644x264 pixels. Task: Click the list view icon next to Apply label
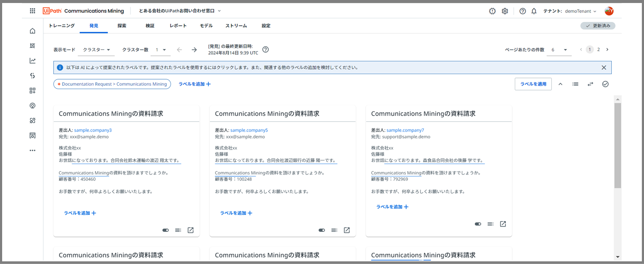[575, 84]
